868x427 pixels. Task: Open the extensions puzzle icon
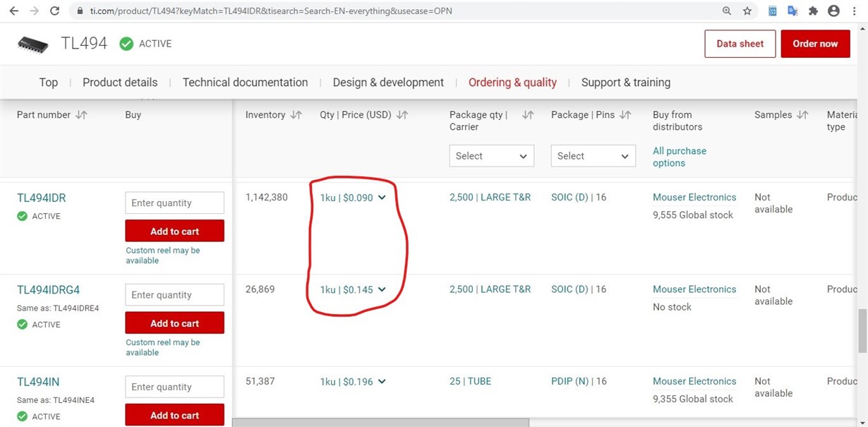813,11
